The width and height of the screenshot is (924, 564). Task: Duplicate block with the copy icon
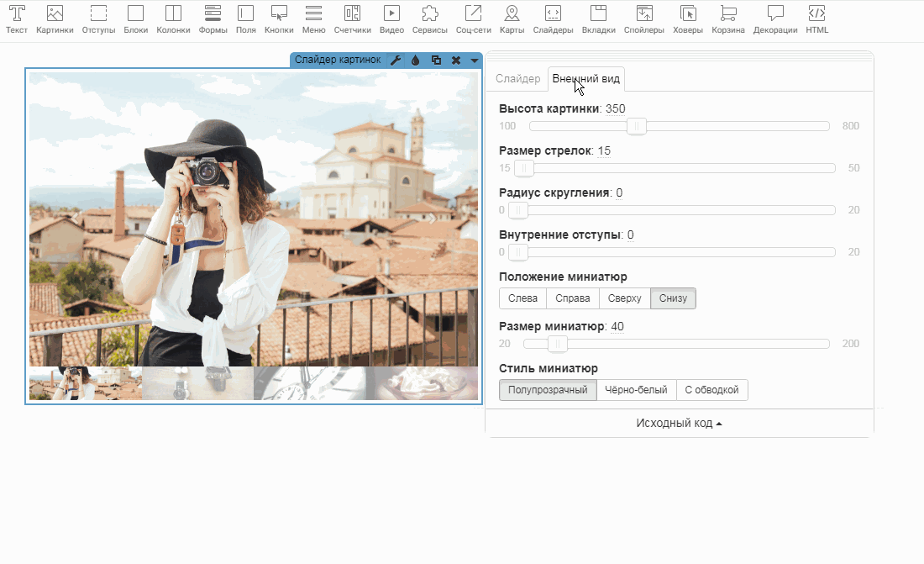(436, 61)
